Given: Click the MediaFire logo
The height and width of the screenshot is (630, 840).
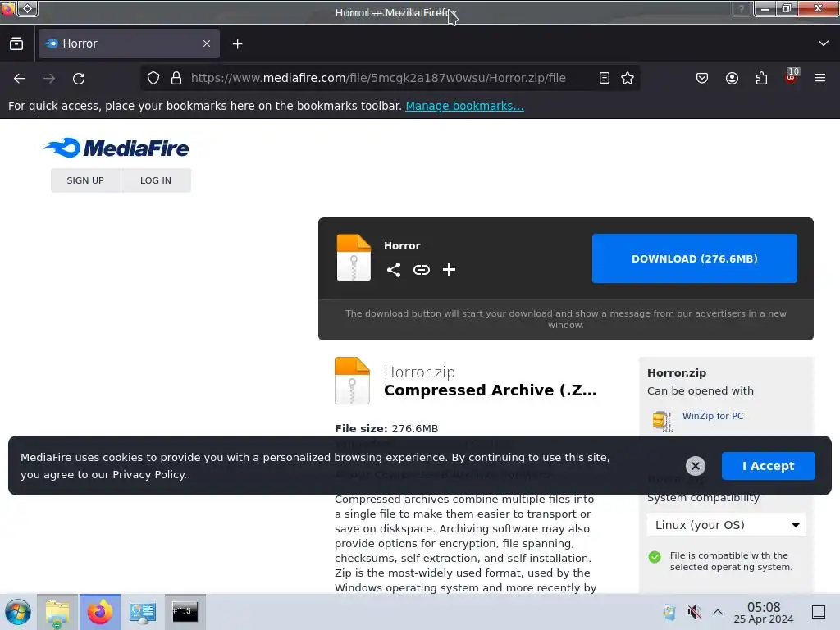Looking at the screenshot, I should pyautogui.click(x=116, y=148).
